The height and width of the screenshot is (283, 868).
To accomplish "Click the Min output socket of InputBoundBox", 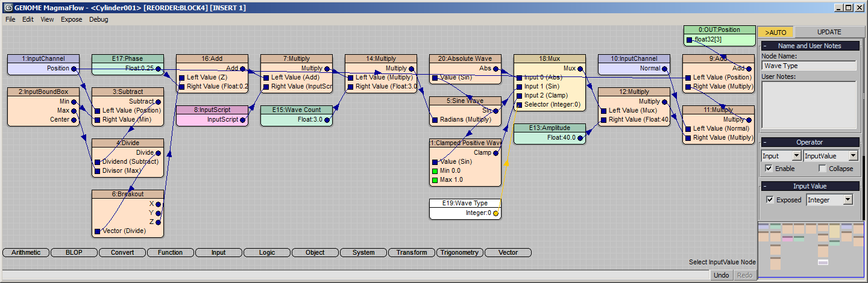I will (x=74, y=102).
